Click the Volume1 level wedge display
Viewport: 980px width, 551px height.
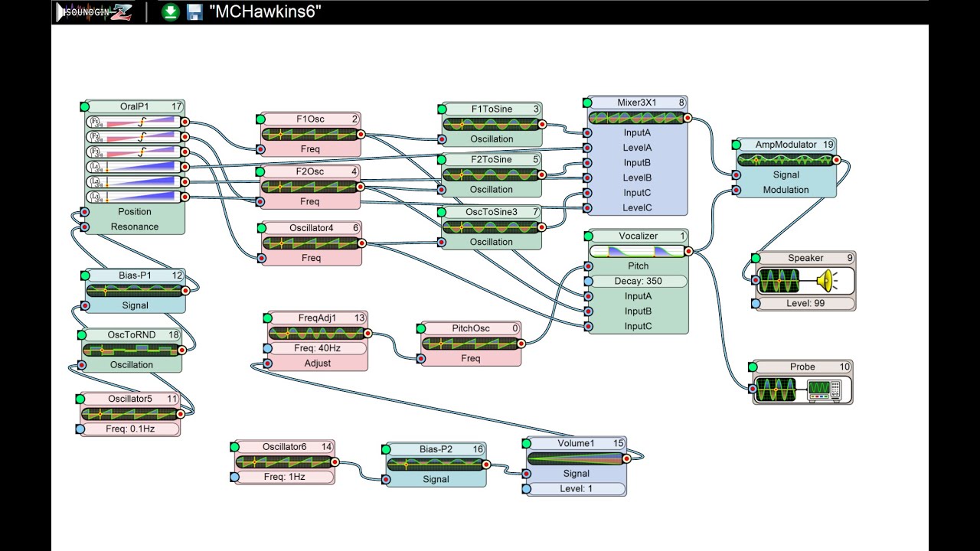click(x=577, y=458)
